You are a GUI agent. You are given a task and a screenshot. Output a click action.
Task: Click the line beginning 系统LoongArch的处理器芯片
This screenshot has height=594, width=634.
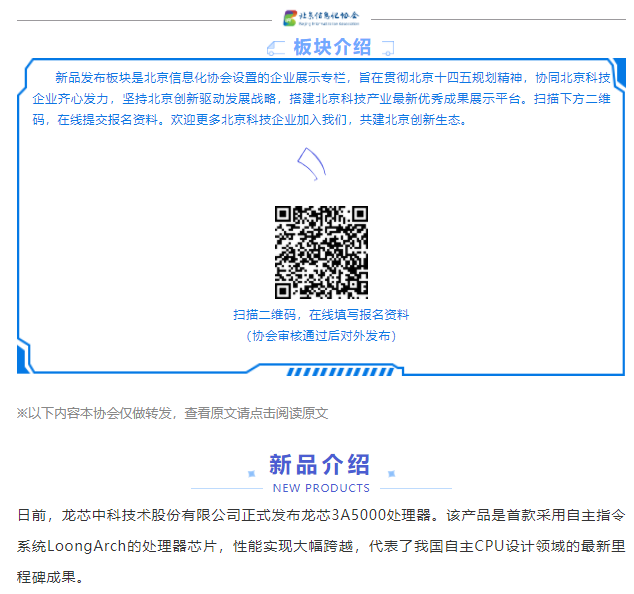tap(321, 546)
